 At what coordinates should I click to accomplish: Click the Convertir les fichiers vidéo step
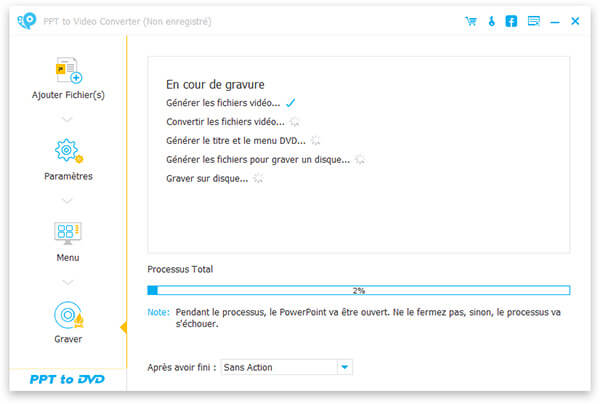point(225,122)
